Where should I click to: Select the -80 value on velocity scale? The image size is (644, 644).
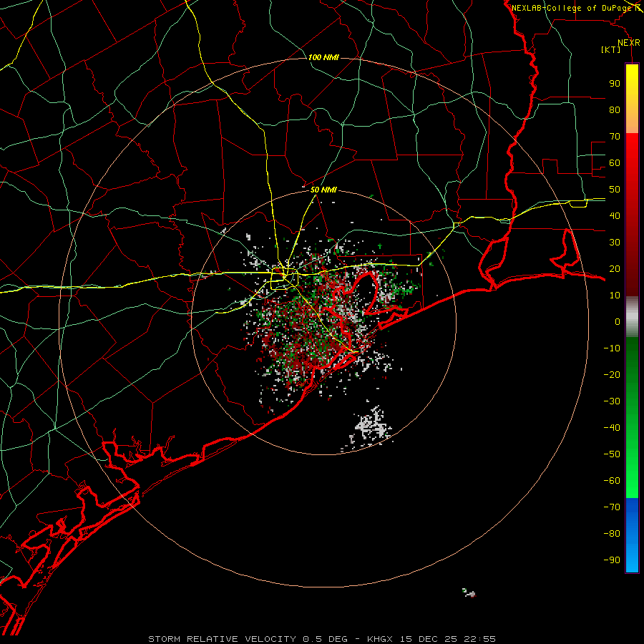click(x=612, y=534)
